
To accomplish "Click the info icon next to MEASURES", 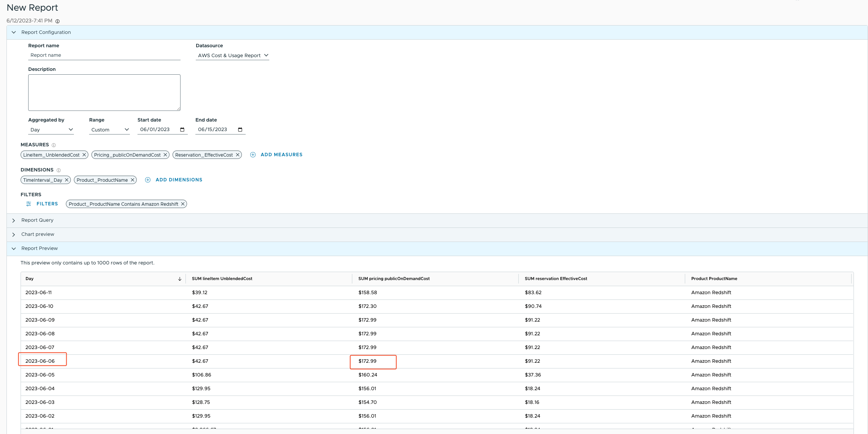I will [54, 145].
